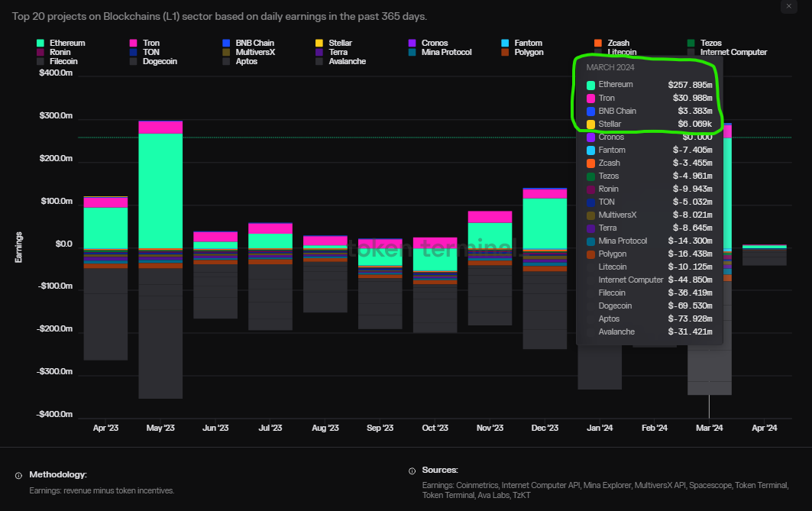Viewport: 812px width, 511px height.
Task: Click the MultiversX legend color swatch
Action: click(226, 52)
